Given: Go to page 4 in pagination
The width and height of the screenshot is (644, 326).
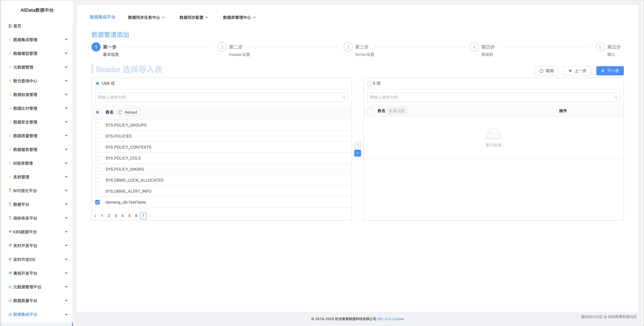Looking at the screenshot, I should 122,216.
